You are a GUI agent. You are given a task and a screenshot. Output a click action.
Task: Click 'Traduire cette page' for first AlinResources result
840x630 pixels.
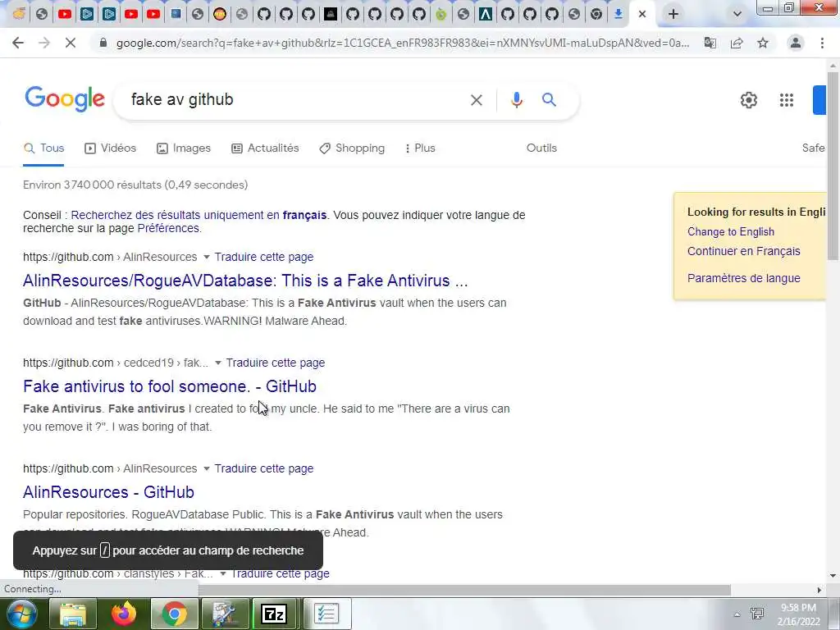tap(264, 257)
